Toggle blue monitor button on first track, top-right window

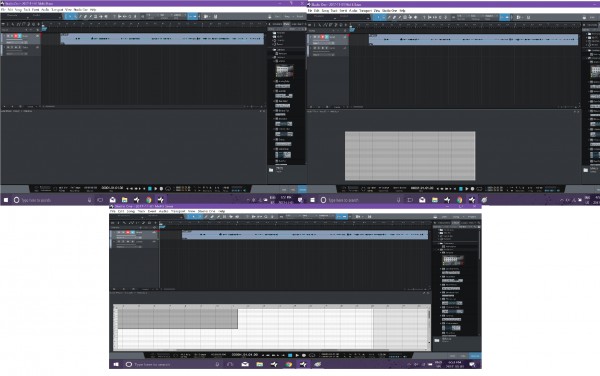point(327,37)
